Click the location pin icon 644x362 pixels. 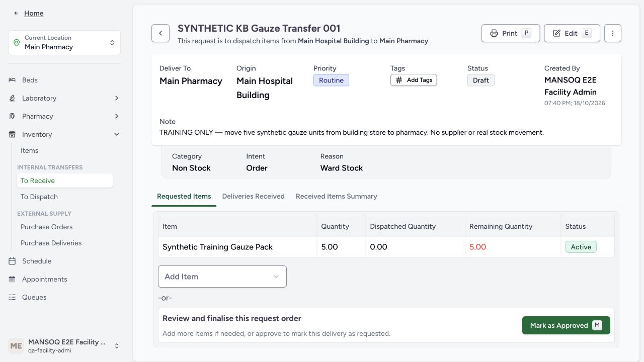tap(17, 43)
